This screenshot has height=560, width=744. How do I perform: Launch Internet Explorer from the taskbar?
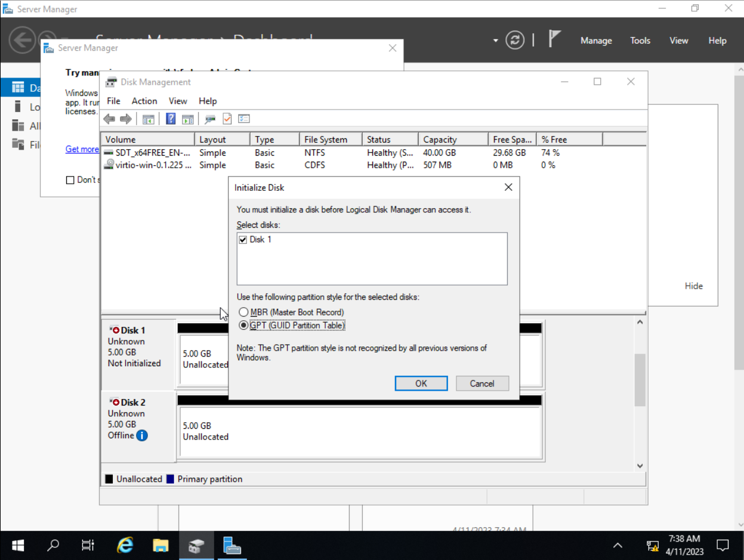tap(125, 545)
